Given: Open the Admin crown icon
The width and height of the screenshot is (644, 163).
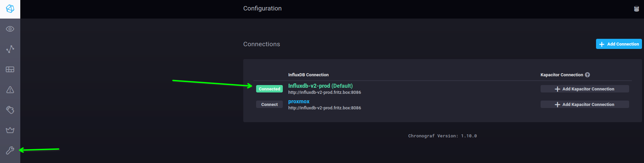Looking at the screenshot, I should (10, 130).
